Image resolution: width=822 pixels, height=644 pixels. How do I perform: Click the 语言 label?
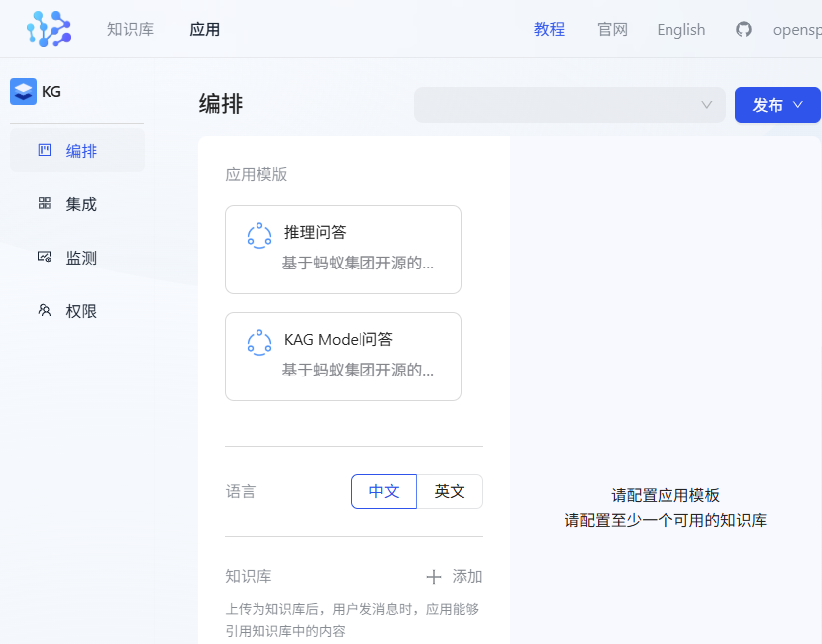click(x=241, y=491)
